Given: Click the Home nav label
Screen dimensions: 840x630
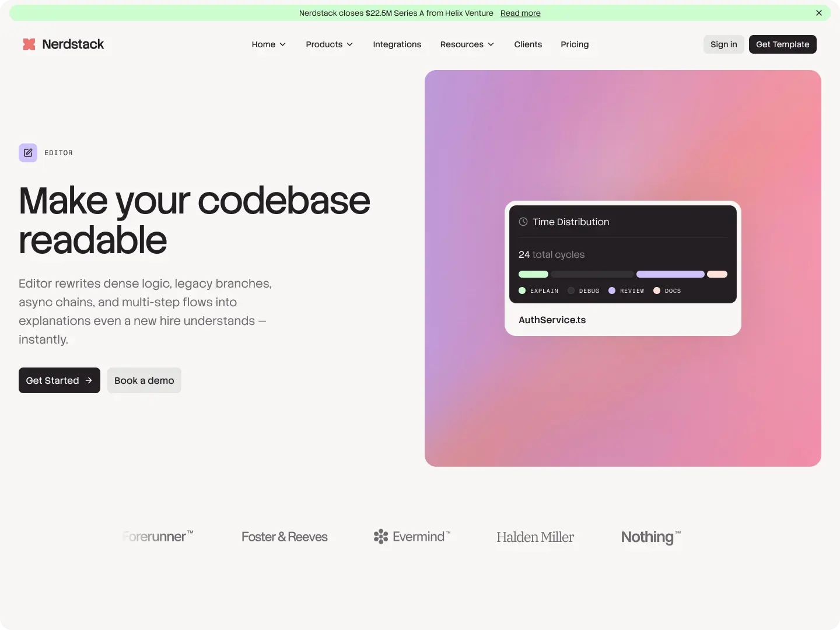Looking at the screenshot, I should point(264,44).
